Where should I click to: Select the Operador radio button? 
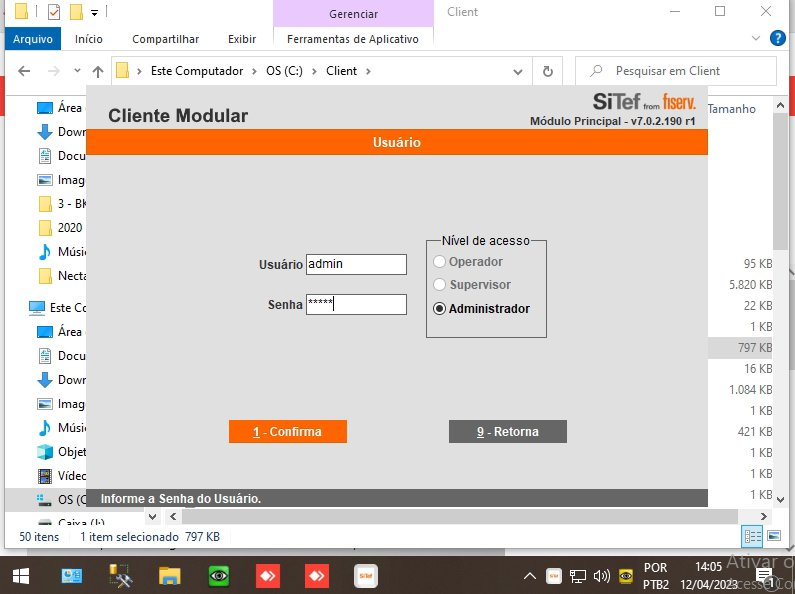pyautogui.click(x=439, y=262)
